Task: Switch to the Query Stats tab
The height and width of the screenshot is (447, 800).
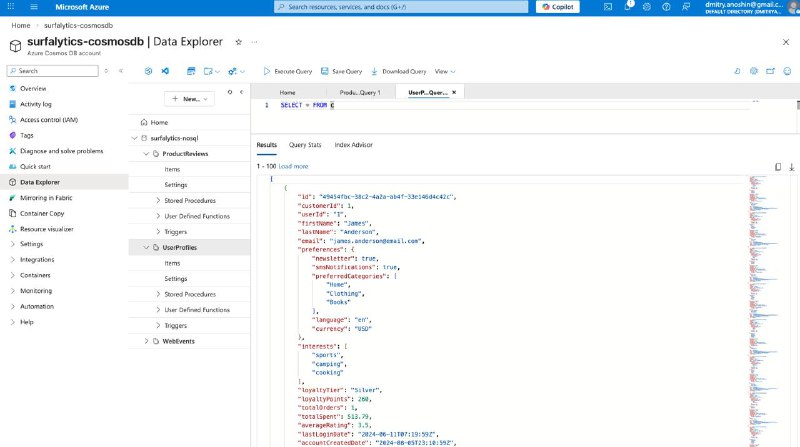Action: point(305,145)
